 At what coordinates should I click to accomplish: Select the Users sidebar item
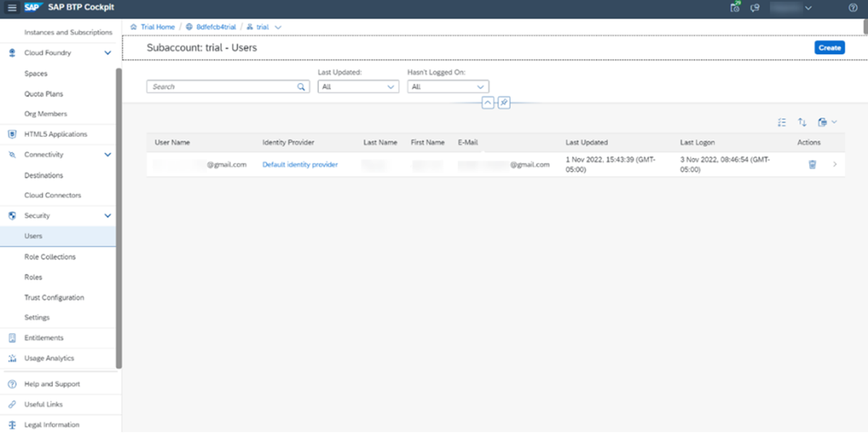coord(58,236)
